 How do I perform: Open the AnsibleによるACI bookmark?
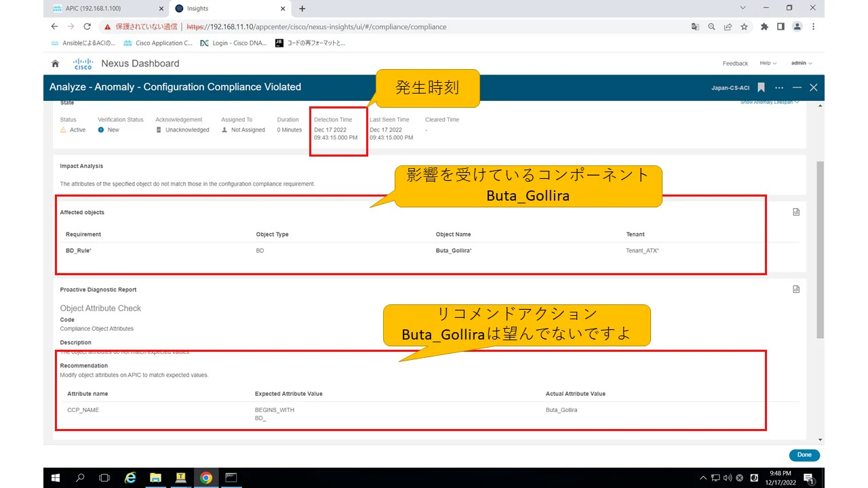click(x=83, y=43)
